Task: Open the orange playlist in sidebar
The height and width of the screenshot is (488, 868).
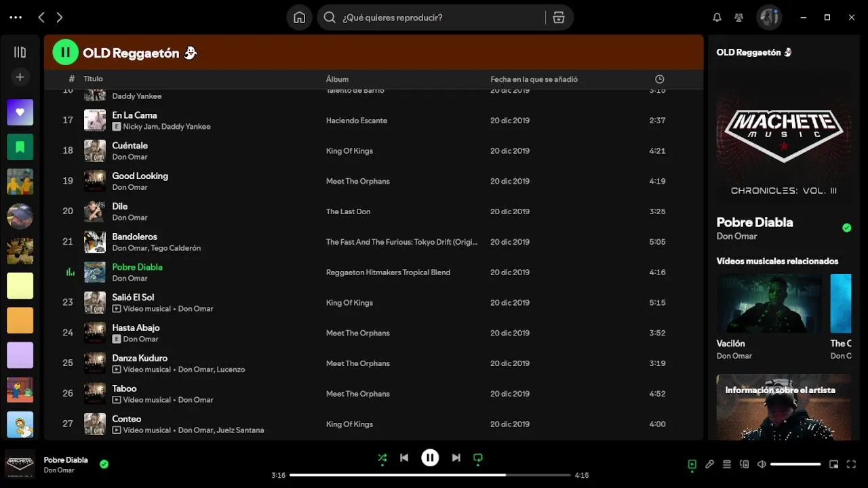Action: [x=20, y=321]
